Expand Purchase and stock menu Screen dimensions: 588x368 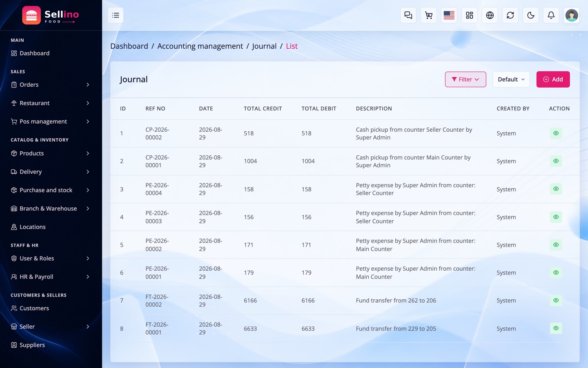tap(51, 190)
